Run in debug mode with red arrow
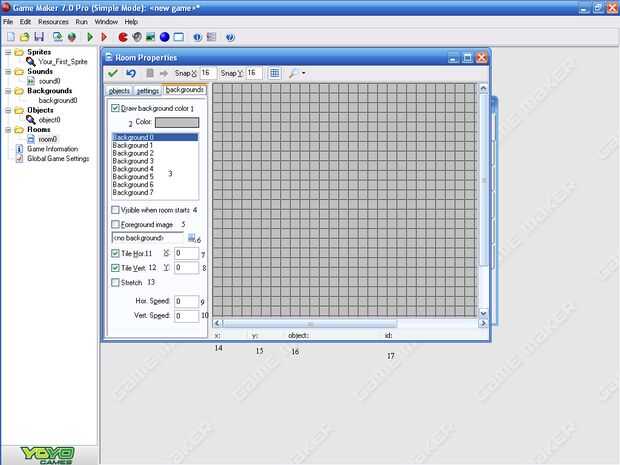Viewport: 620px width, 465px height. (104, 37)
